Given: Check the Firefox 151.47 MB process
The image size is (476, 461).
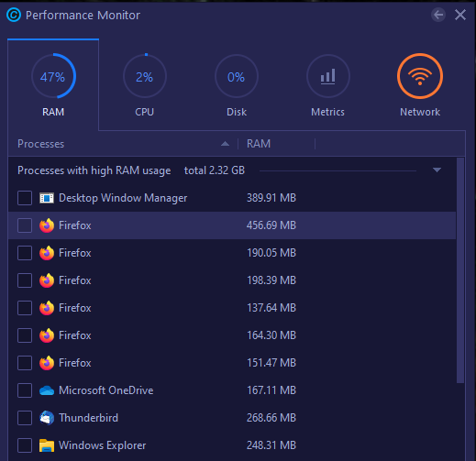Looking at the screenshot, I should point(25,363).
